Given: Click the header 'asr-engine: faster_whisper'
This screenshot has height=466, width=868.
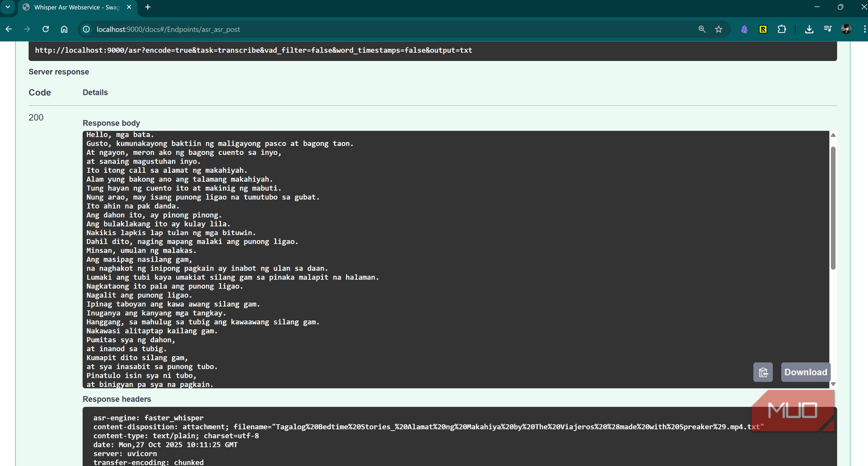Looking at the screenshot, I should [148, 418].
